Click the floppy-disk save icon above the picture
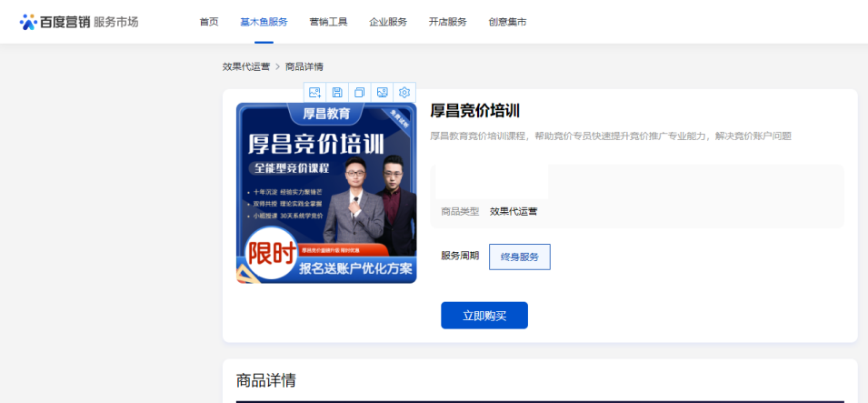Image resolution: width=868 pixels, height=403 pixels. click(337, 93)
